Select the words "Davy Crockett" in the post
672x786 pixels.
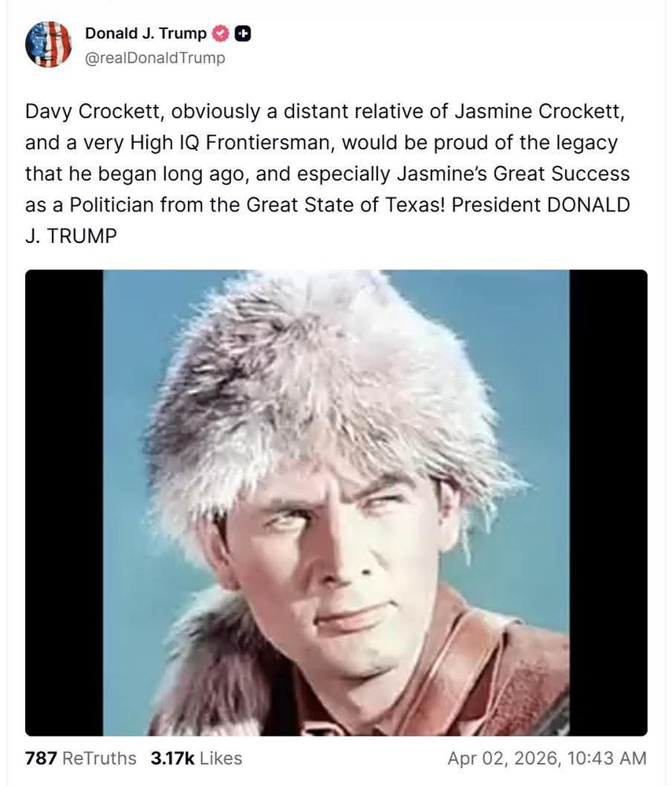(94, 112)
